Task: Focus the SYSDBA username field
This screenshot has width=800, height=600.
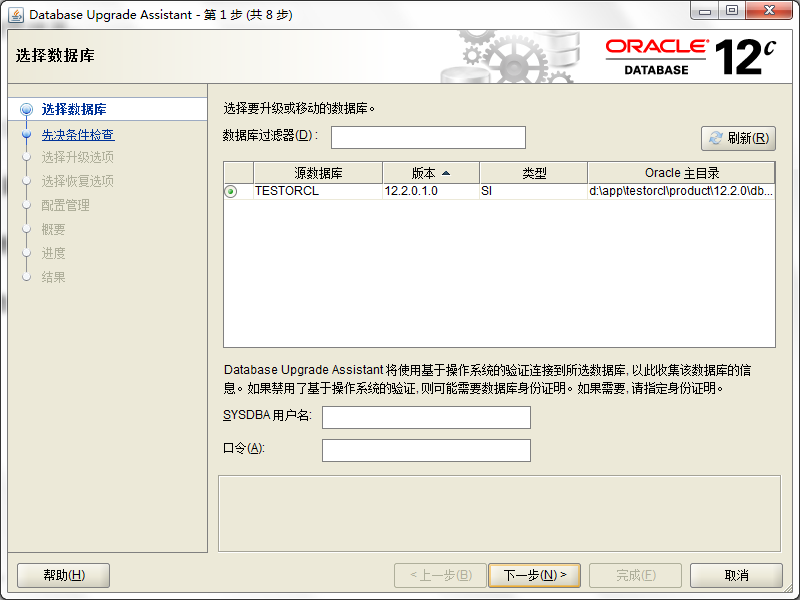Action: [426, 417]
